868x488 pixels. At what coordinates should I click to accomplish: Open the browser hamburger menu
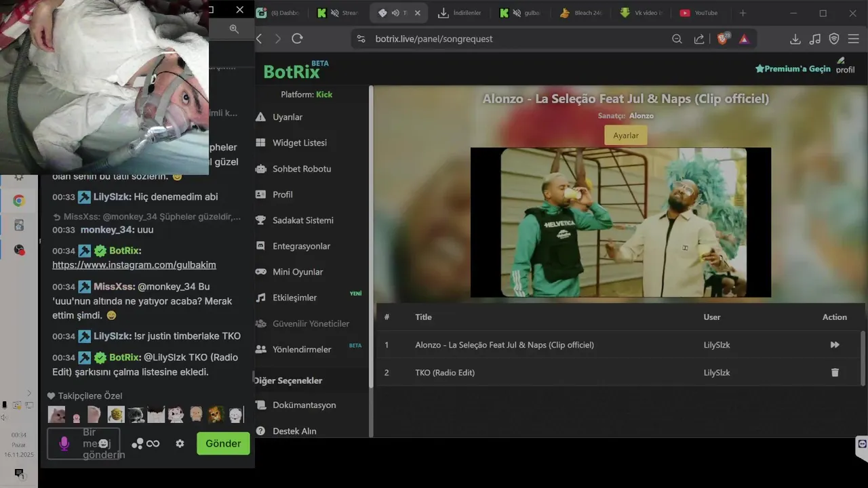(854, 39)
